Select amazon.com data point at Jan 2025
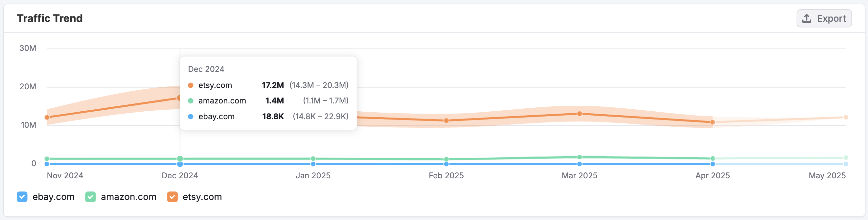This screenshot has width=868, height=220. (x=313, y=159)
